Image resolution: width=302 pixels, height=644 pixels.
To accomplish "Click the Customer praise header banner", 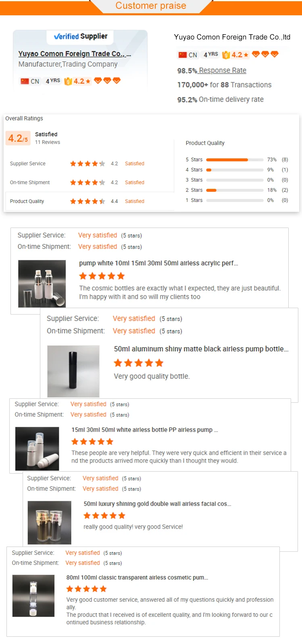I will [151, 6].
